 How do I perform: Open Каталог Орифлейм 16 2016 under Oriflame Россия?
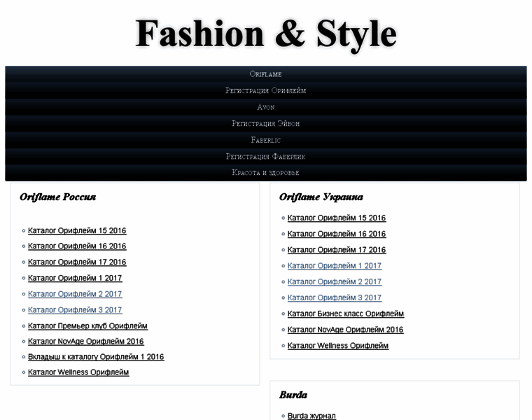pos(77,246)
